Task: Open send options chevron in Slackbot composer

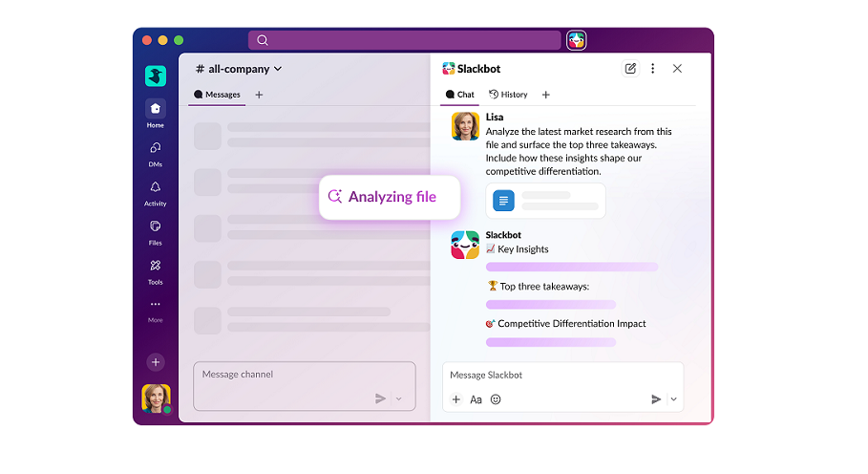Action: 673,399
